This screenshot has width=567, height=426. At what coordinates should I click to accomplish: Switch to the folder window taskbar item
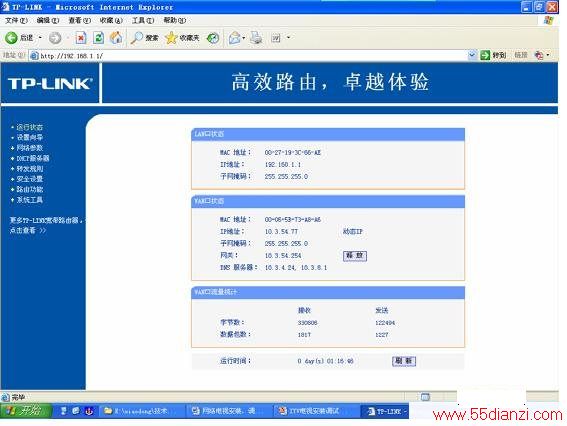click(x=142, y=411)
